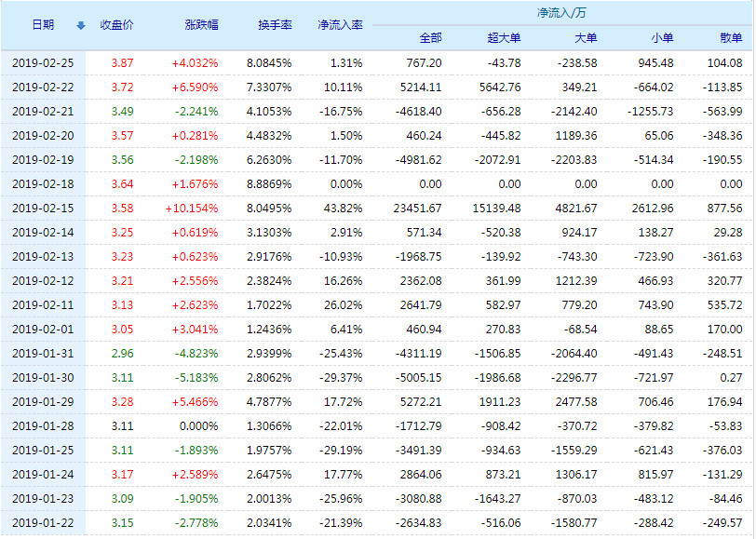Click the small order value 2612.96
756x539 pixels.
[653, 209]
